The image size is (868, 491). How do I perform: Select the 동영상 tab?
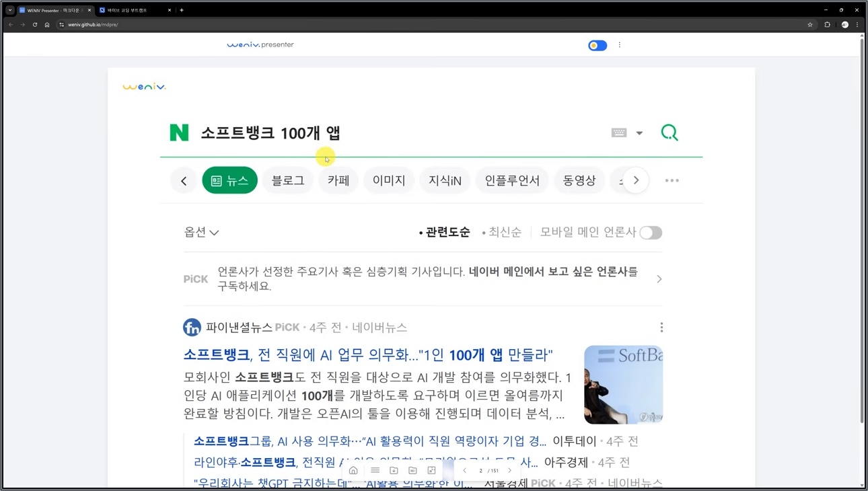(579, 180)
